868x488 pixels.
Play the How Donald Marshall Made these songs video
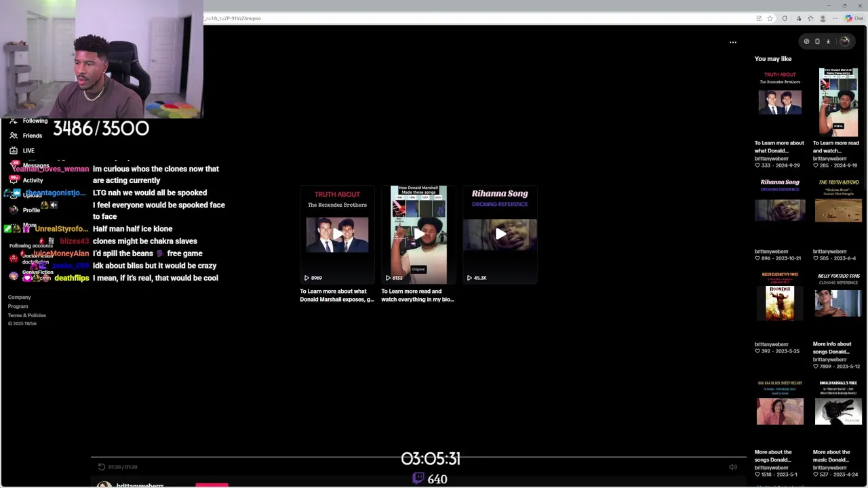click(x=418, y=235)
